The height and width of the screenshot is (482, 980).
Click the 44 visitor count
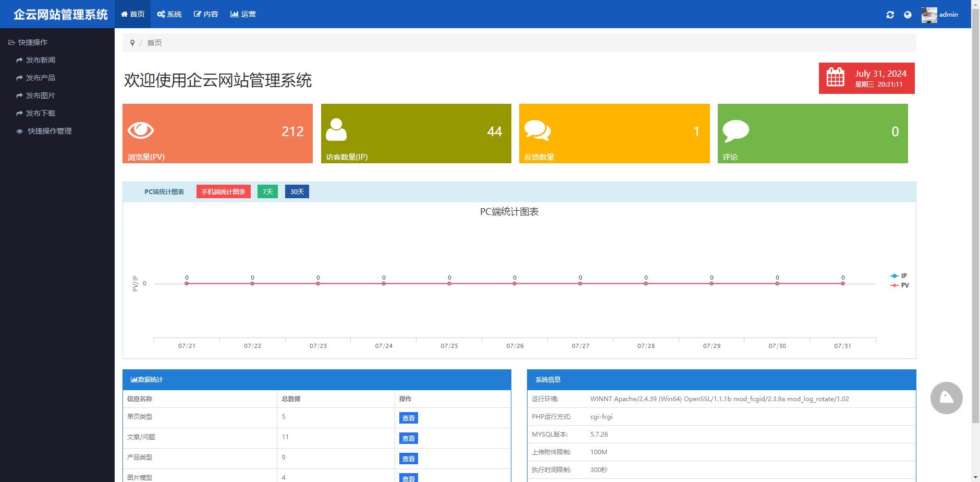coord(495,131)
